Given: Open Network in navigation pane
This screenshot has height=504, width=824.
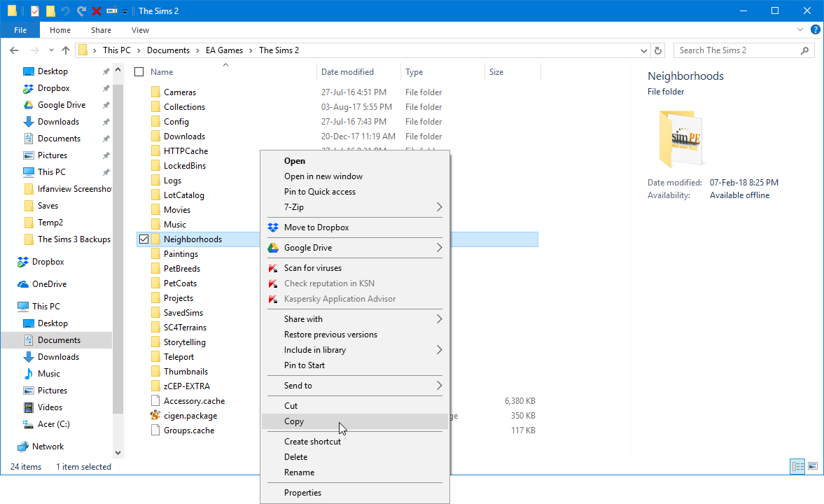Looking at the screenshot, I should tap(48, 447).
